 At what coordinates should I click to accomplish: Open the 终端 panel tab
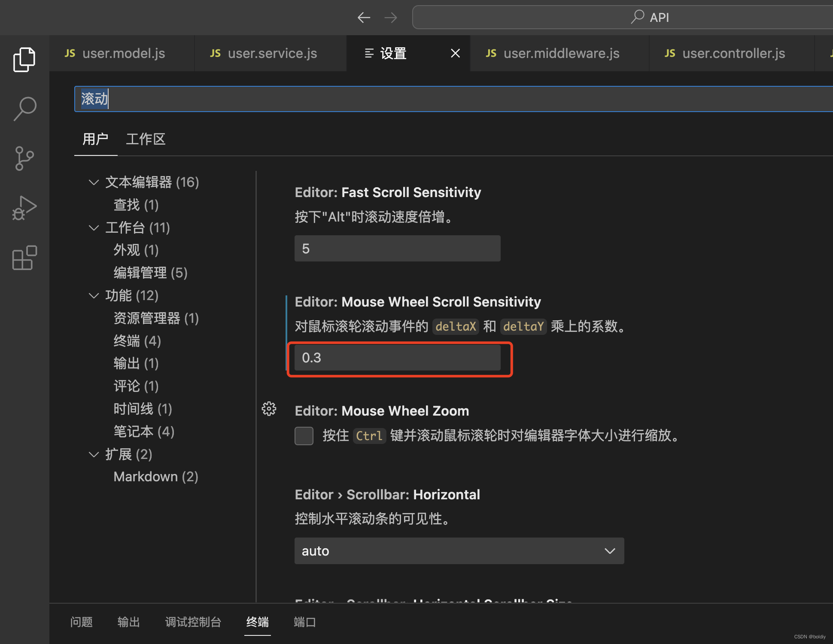click(258, 622)
